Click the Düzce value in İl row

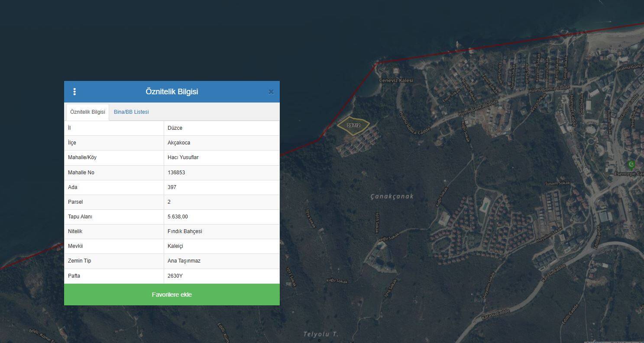point(175,128)
